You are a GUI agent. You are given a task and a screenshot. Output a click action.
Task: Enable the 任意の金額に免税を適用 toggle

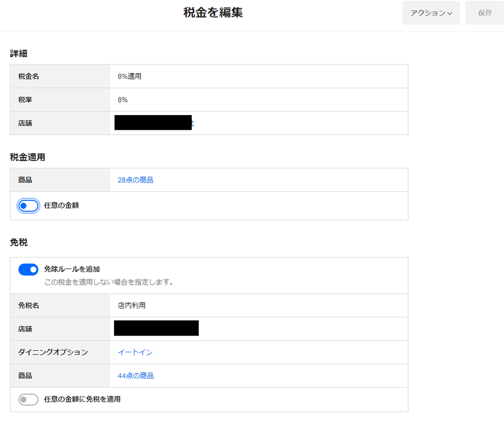28,399
